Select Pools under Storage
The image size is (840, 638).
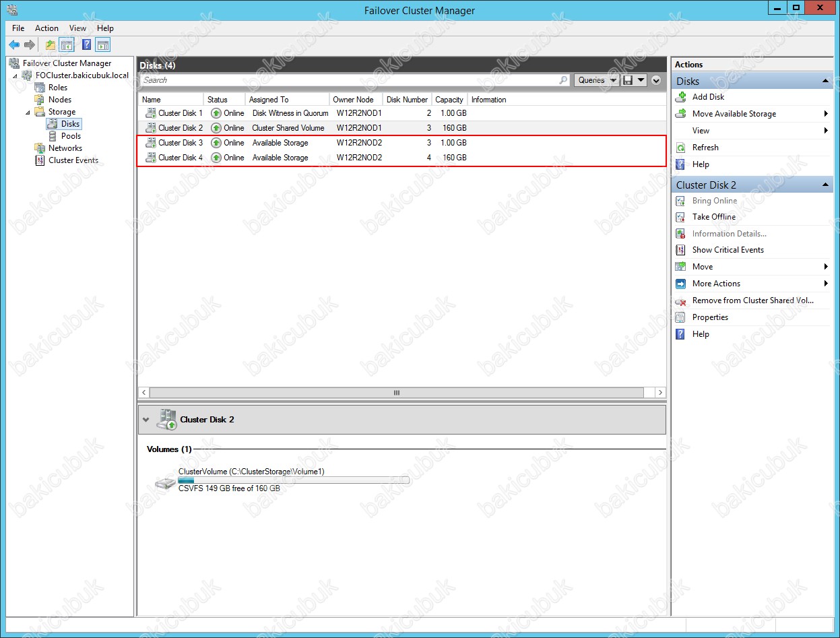[x=71, y=136]
